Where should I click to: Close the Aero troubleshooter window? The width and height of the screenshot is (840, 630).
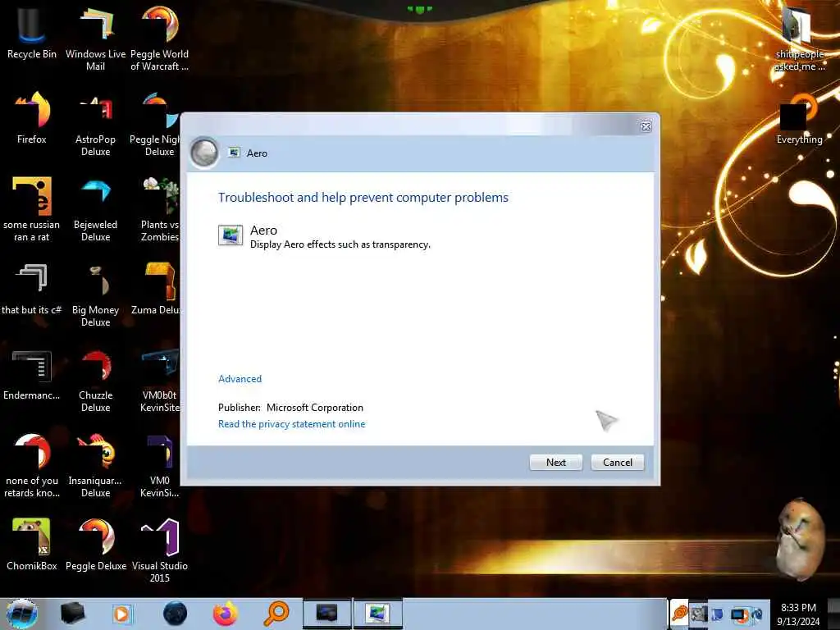pos(646,126)
